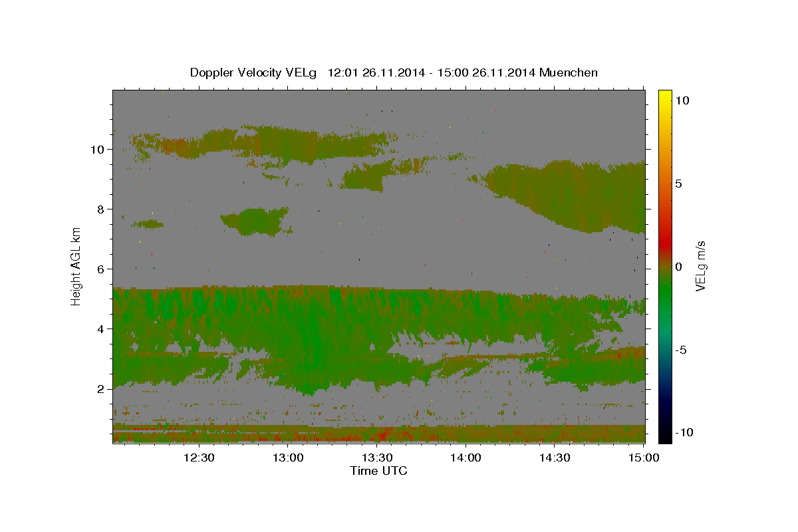The height and width of the screenshot is (532, 798).
Task: Click the '15:00' time axis label
Action: coord(644,458)
